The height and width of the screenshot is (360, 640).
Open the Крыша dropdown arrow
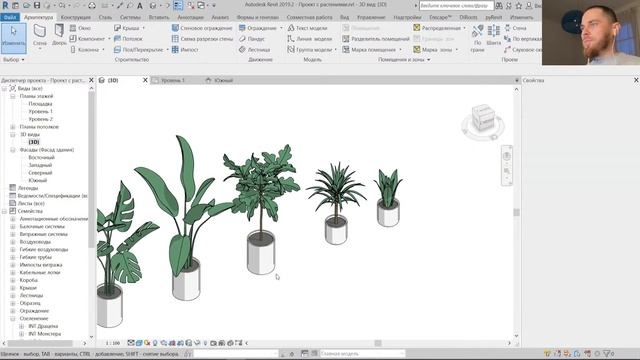pos(144,28)
